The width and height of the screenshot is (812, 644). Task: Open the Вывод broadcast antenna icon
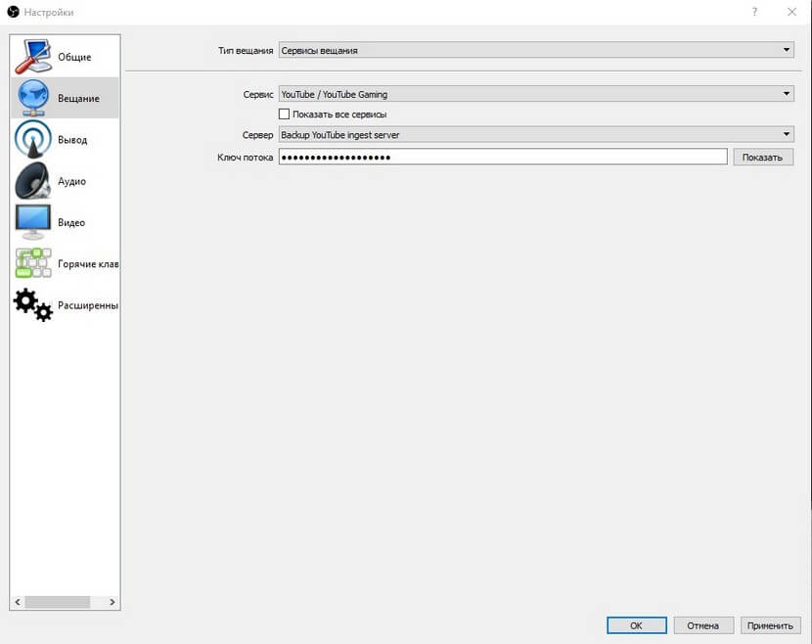click(33, 139)
